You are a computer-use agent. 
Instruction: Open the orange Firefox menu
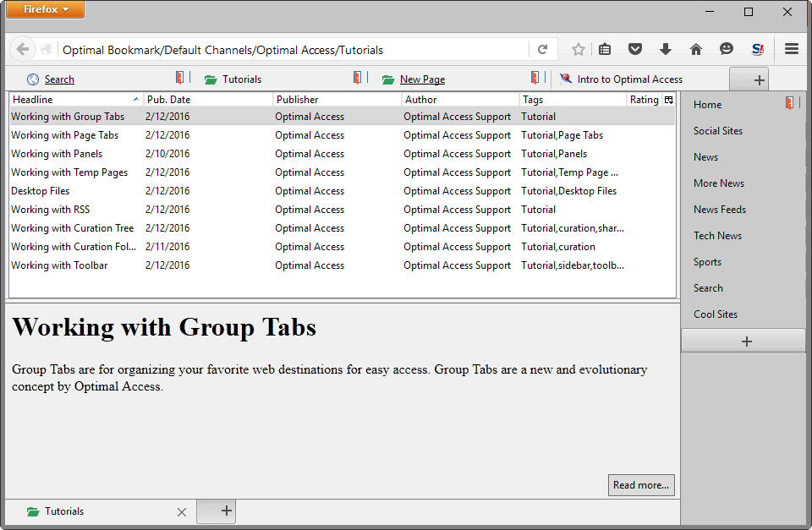(45, 10)
